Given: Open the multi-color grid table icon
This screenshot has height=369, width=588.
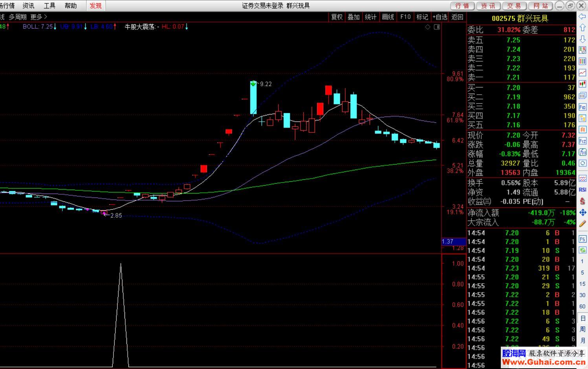Looking at the screenshot, I should pyautogui.click(x=583, y=62).
